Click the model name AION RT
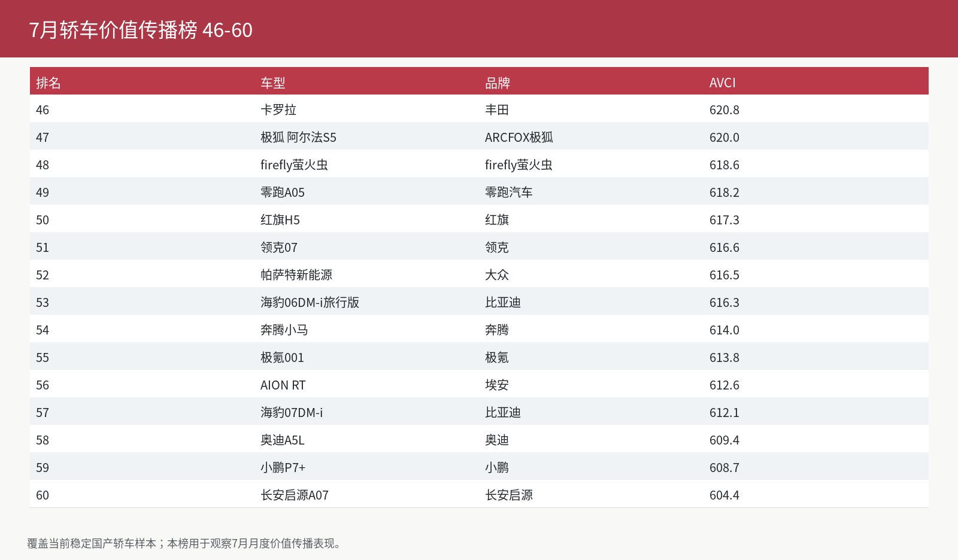This screenshot has width=958, height=560. point(283,385)
